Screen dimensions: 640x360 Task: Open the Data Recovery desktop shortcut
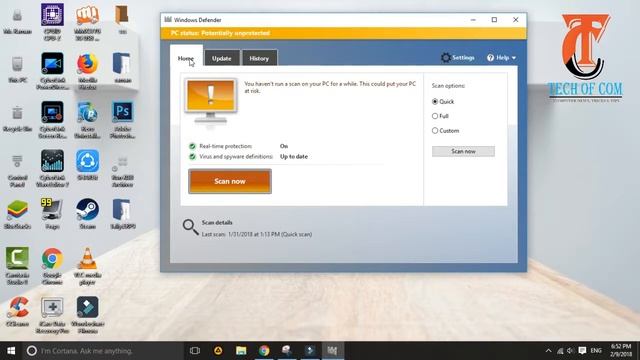pyautogui.click(x=52, y=315)
